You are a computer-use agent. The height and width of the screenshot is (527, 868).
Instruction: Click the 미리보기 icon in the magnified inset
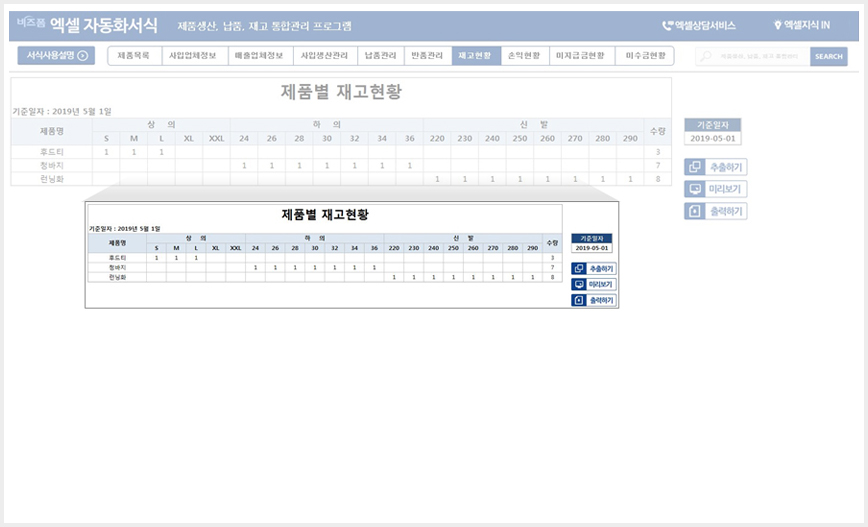[579, 284]
